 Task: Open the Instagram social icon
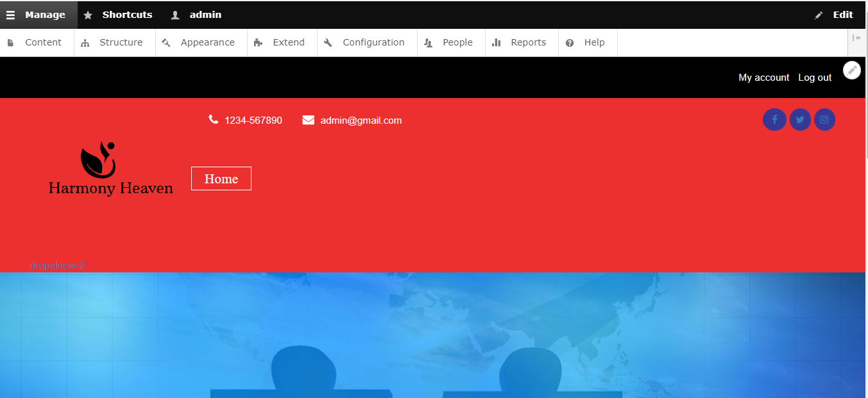824,119
